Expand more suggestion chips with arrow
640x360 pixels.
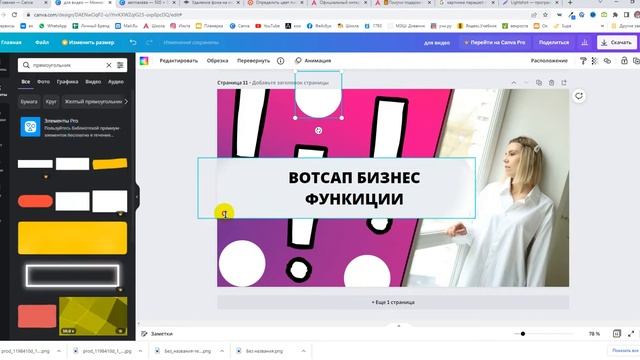[126, 102]
